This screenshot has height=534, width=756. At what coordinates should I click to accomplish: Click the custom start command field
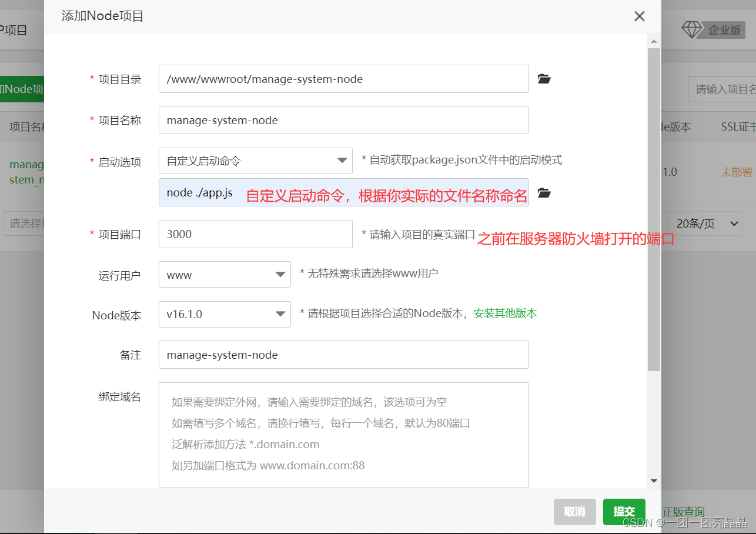tap(344, 192)
